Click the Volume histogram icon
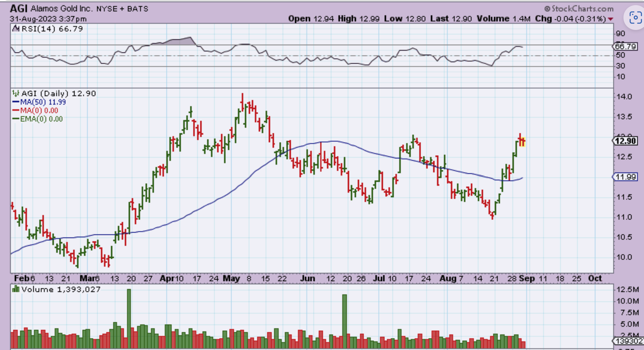The image size is (644, 350). click(15, 289)
